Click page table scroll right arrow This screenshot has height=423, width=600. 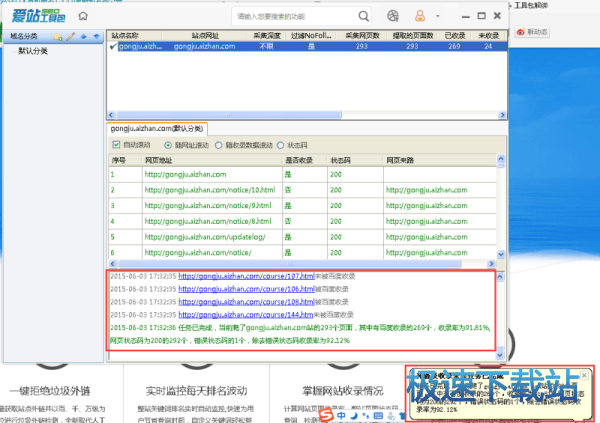tap(491, 264)
